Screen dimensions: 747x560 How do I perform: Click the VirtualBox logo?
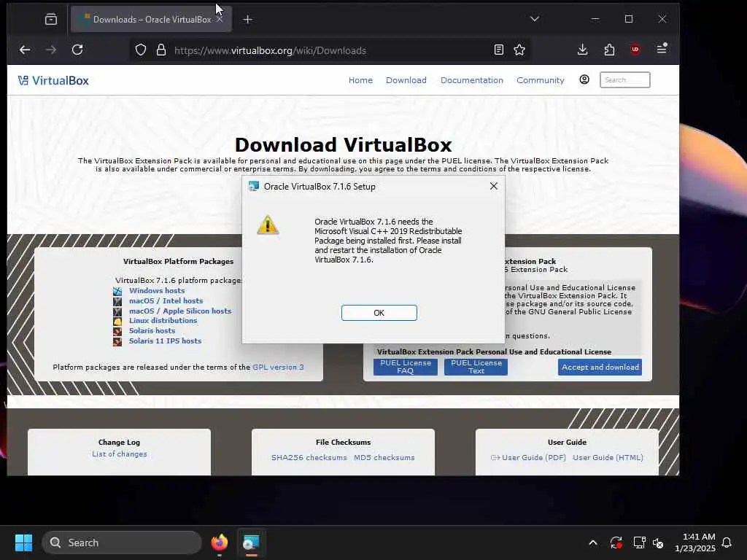53,80
